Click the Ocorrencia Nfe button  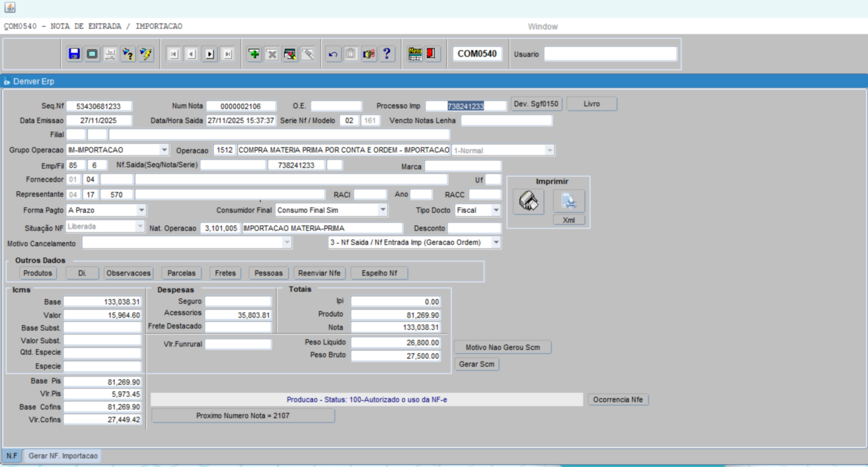pos(618,399)
